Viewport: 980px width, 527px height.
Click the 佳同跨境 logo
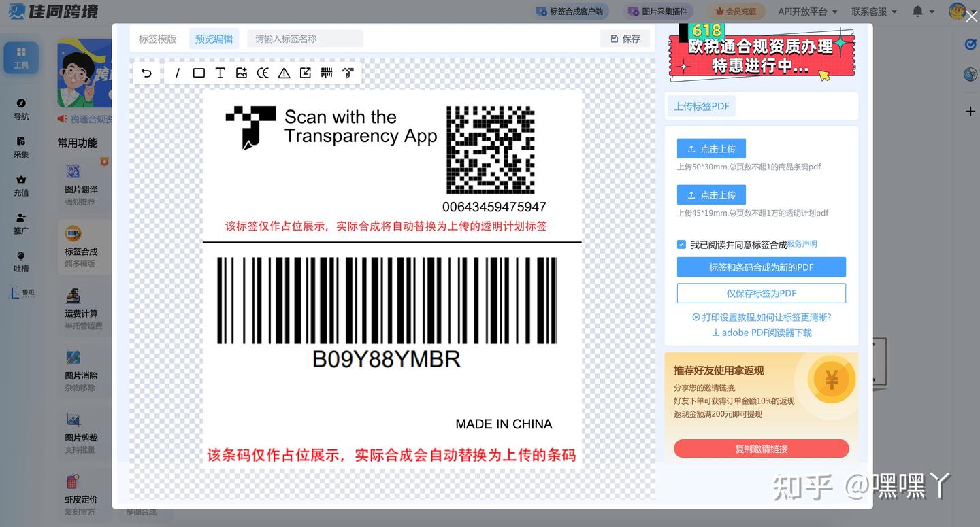53,12
